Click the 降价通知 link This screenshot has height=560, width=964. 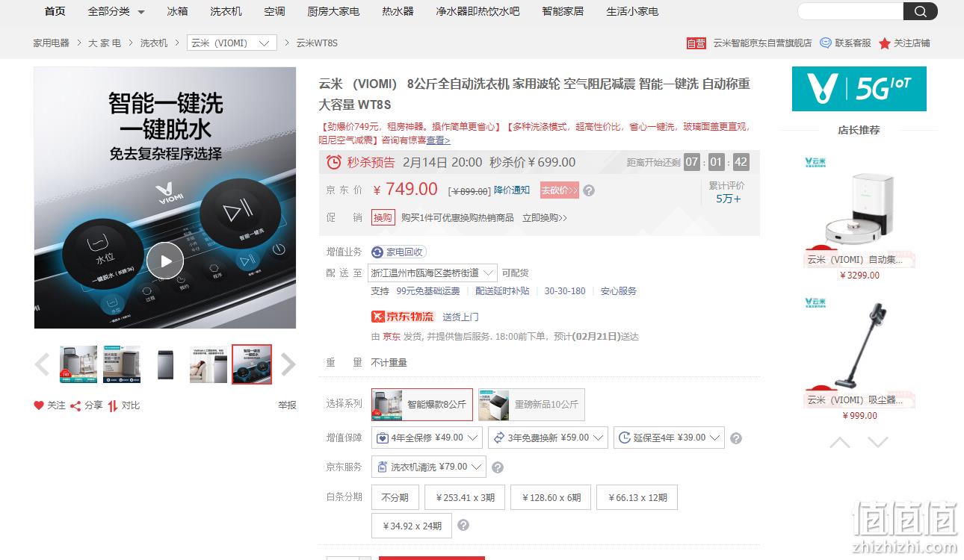pos(512,190)
